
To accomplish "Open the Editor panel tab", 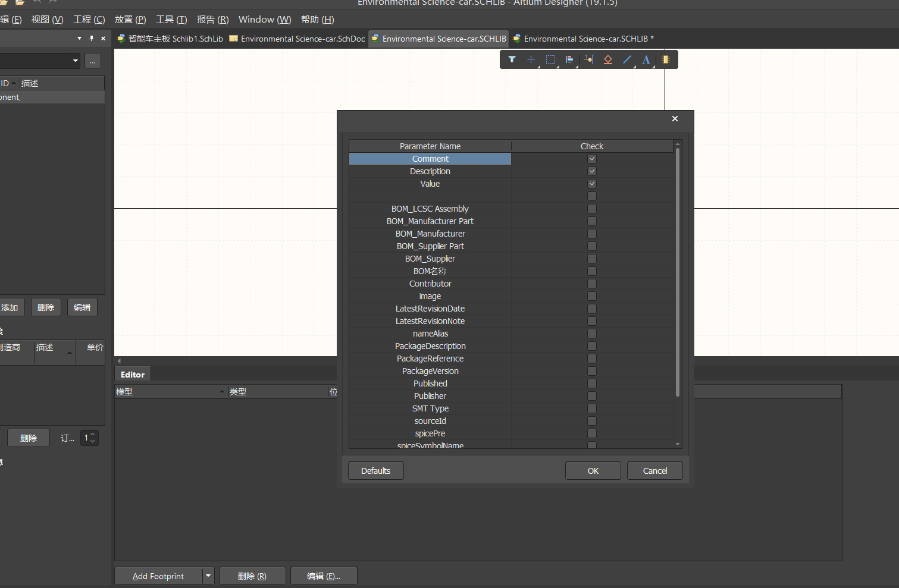I will click(133, 375).
